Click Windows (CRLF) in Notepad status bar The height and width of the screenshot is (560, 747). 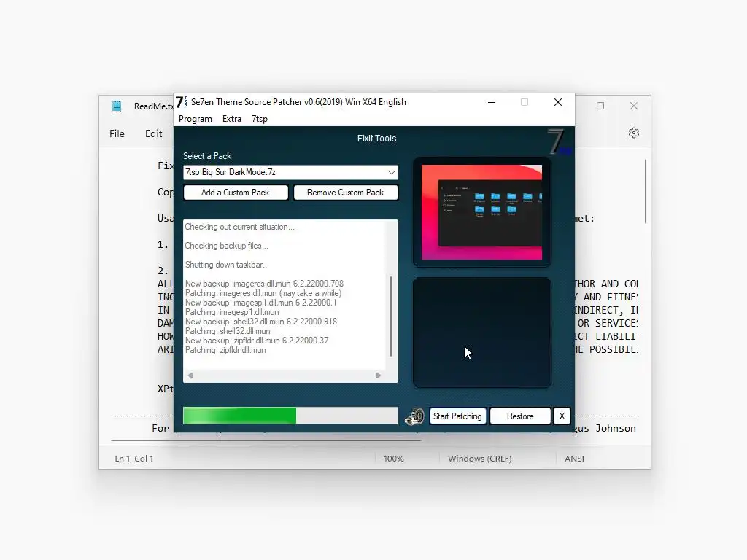tap(480, 459)
